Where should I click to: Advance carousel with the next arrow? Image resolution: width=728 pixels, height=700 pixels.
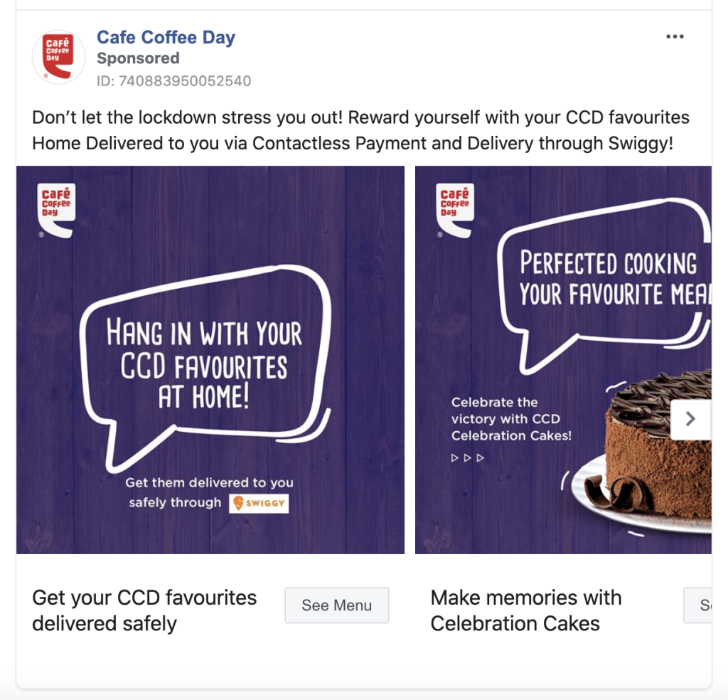[x=690, y=420]
